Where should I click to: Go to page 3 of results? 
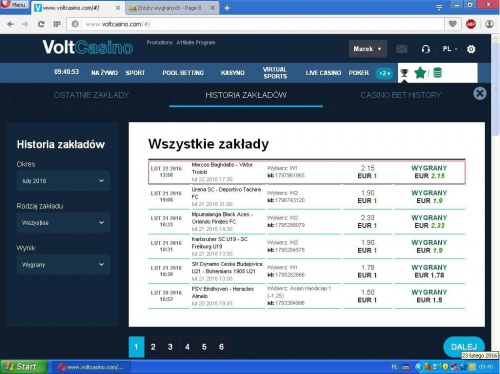point(170,347)
